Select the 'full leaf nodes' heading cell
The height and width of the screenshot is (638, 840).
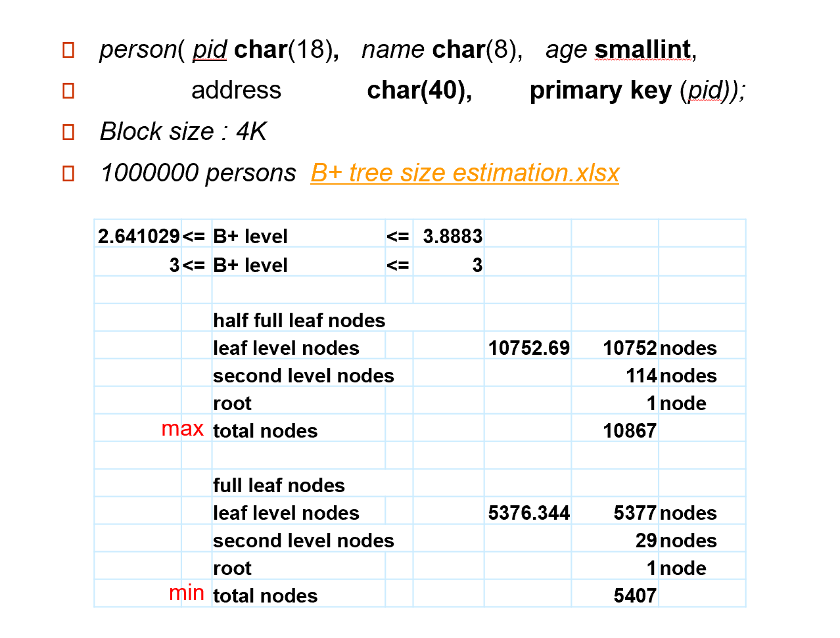279,485
